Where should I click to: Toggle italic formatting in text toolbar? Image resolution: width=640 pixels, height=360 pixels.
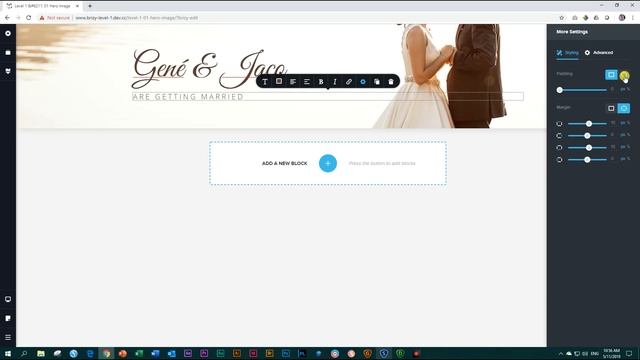pos(335,82)
